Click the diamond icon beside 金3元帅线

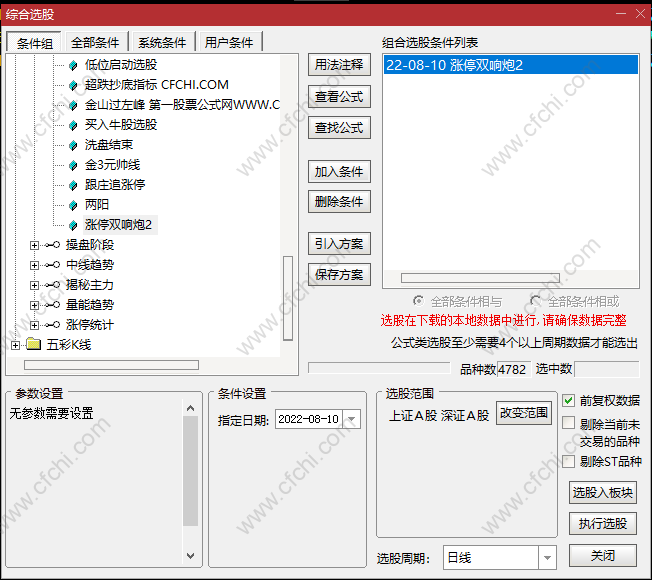coord(73,165)
